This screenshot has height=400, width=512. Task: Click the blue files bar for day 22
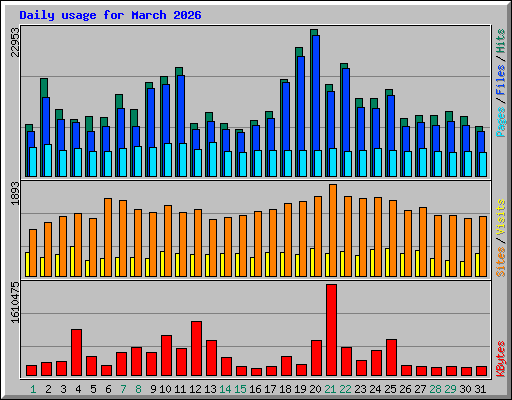coord(346,110)
